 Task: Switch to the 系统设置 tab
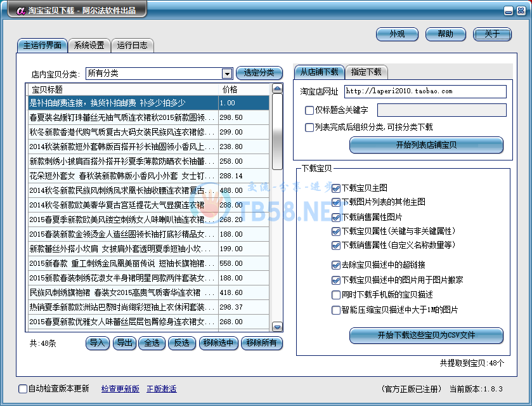click(89, 46)
